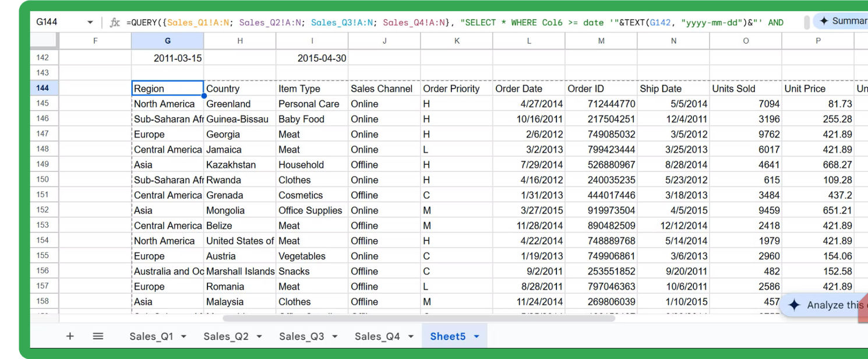
Task: Switch to the Sales_Q4 sheet tab
Action: point(377,336)
